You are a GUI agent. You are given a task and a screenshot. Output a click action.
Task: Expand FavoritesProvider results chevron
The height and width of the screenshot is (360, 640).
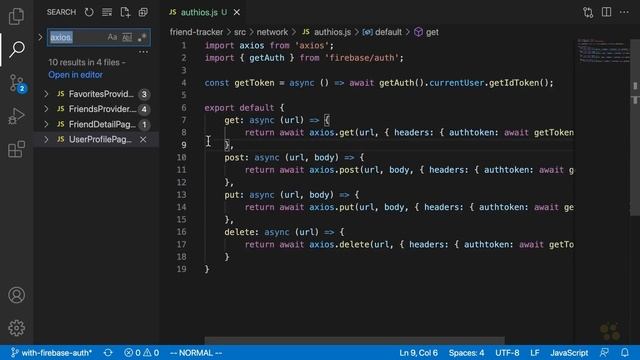[46, 94]
